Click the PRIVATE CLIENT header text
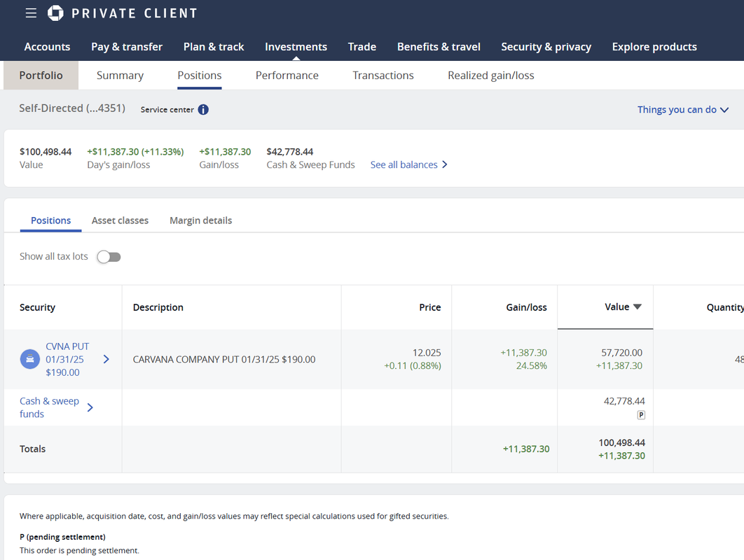Screen dimensions: 744x560 135,13
